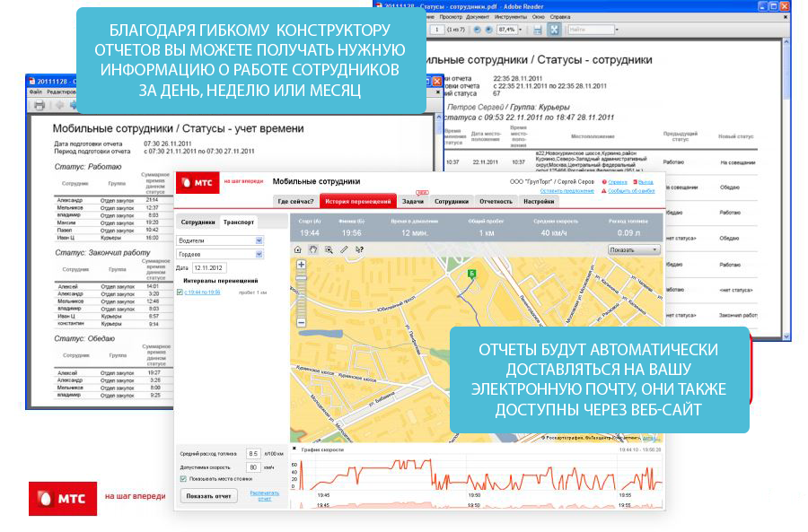Zoom in with the map plus button

pos(302,265)
